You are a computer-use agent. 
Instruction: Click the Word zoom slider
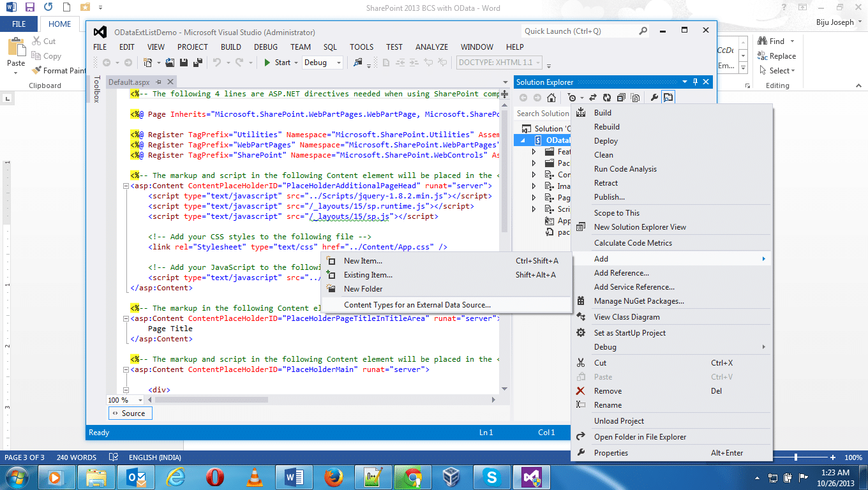[x=796, y=457]
